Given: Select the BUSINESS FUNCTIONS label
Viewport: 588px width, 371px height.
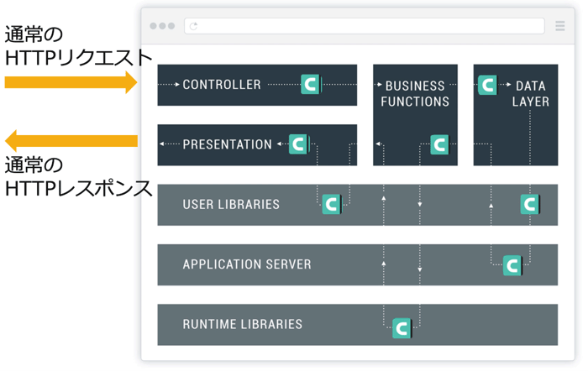Looking at the screenshot, I should [415, 94].
